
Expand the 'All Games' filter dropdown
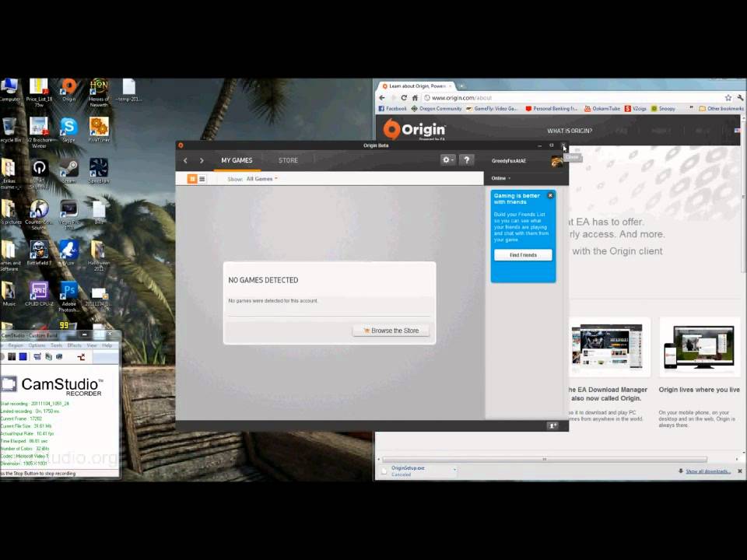click(261, 179)
